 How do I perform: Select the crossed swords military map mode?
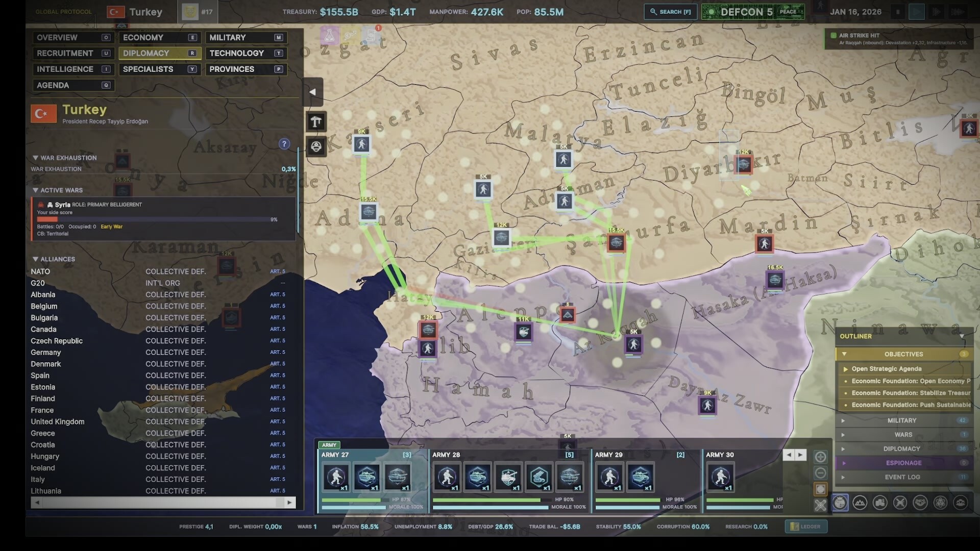tap(900, 503)
